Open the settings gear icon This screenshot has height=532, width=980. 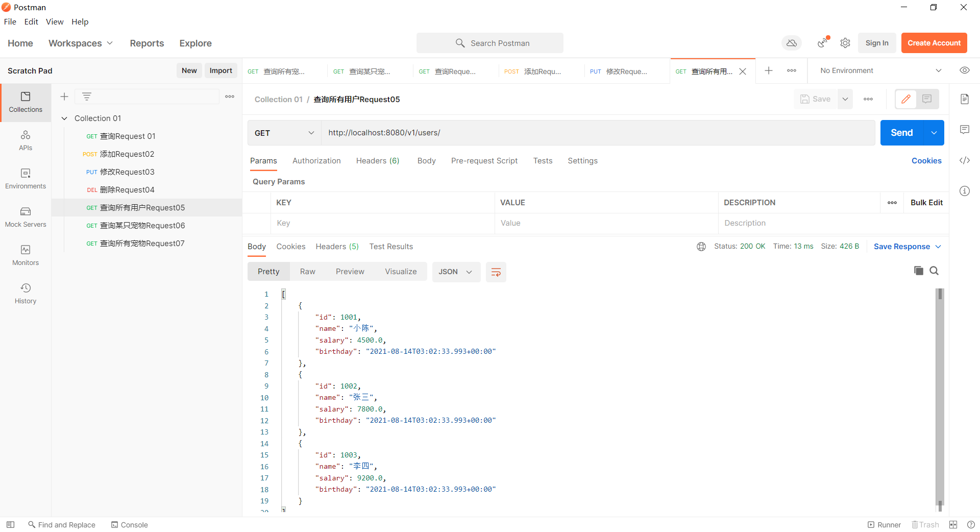pos(845,43)
